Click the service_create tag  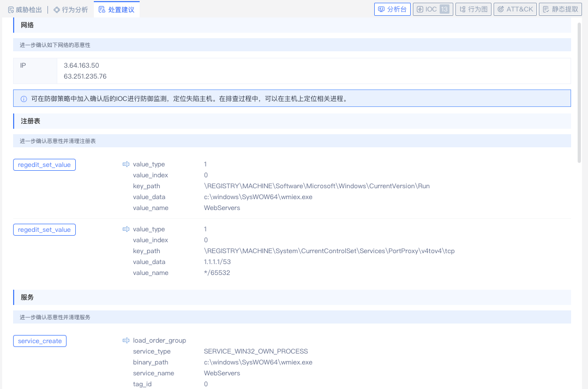click(40, 341)
